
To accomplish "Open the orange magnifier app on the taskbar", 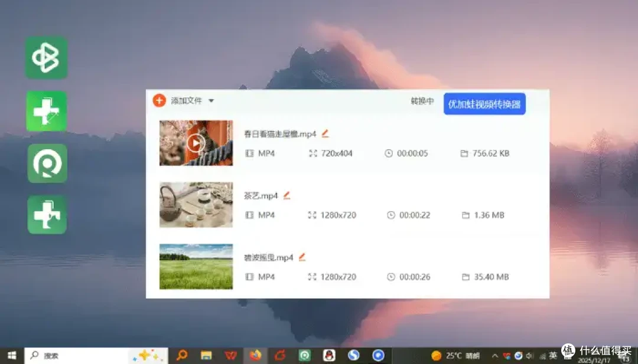I will tap(181, 356).
